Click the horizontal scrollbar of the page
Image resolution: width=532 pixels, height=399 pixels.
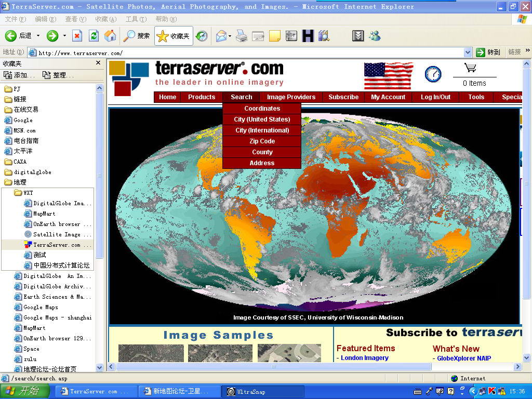(274, 367)
